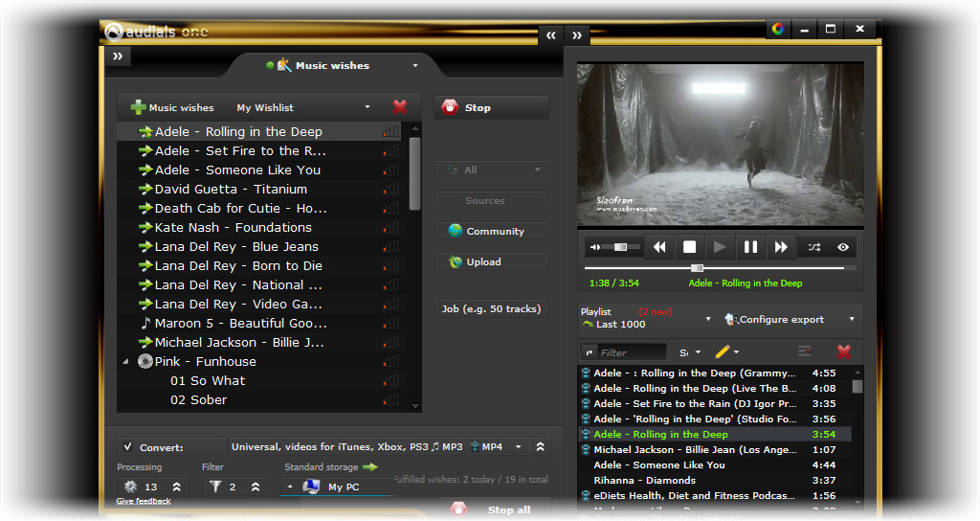Click the left double-arrow panel button
980x521 pixels.
click(550, 35)
